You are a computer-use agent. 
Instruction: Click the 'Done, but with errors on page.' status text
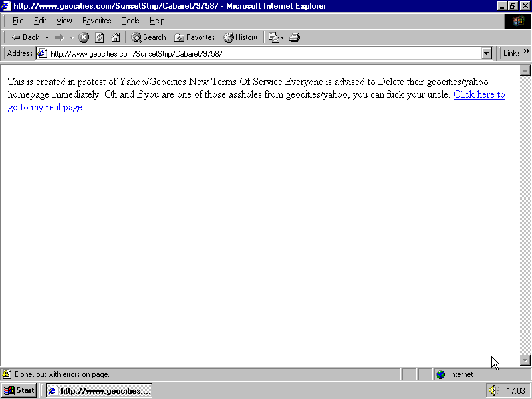pos(62,374)
